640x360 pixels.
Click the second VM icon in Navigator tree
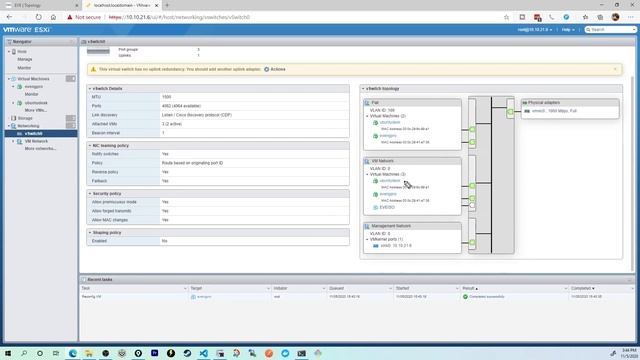coord(20,103)
